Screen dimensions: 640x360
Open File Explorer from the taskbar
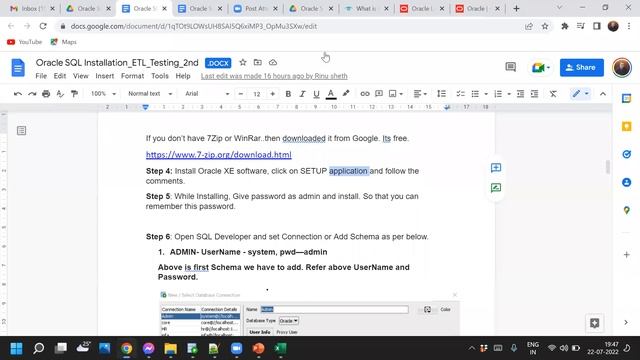pos(170,348)
